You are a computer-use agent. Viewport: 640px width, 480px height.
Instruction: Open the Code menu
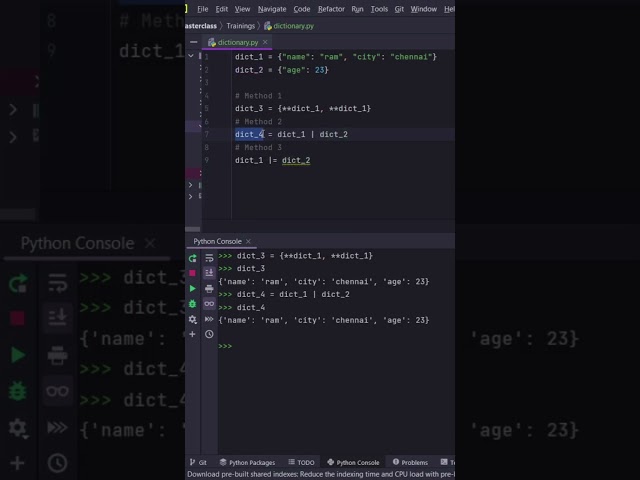302,9
